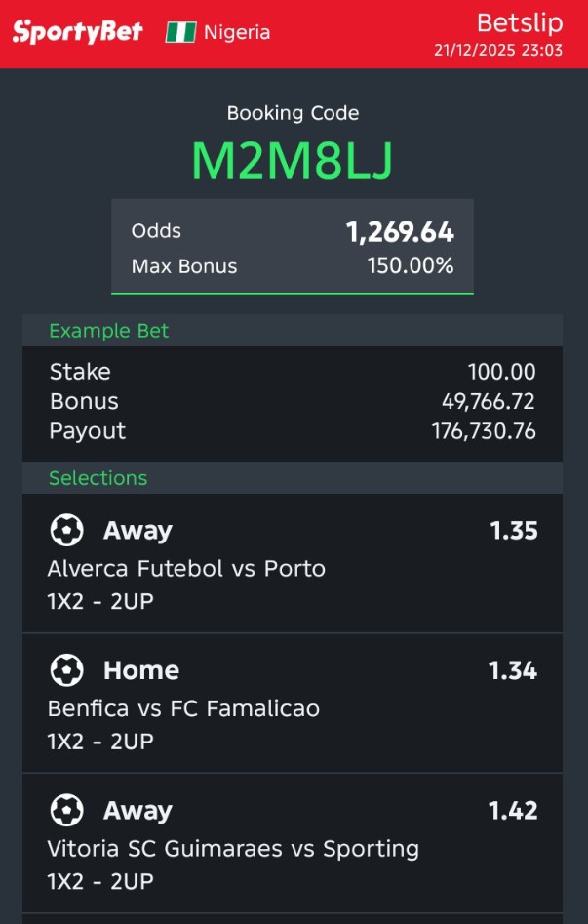Click the Nigeria country label
Screen dimensions: 588x924
pyautogui.click(x=237, y=32)
